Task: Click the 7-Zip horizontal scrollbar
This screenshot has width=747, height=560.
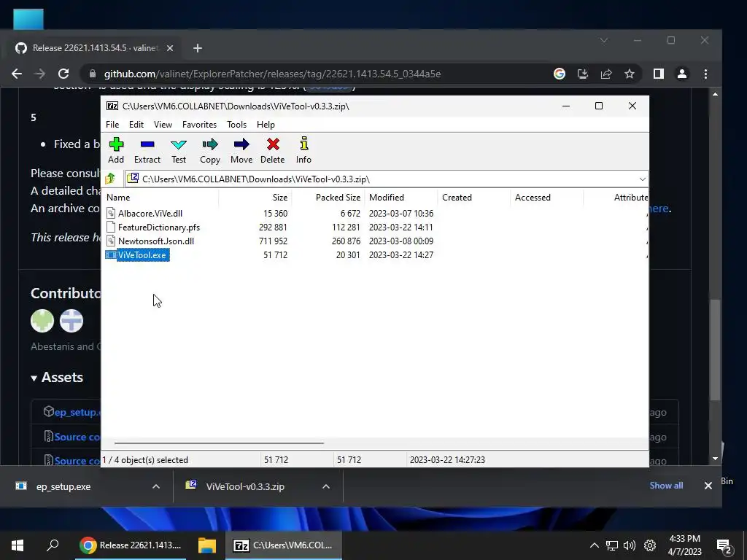Action: click(x=219, y=443)
